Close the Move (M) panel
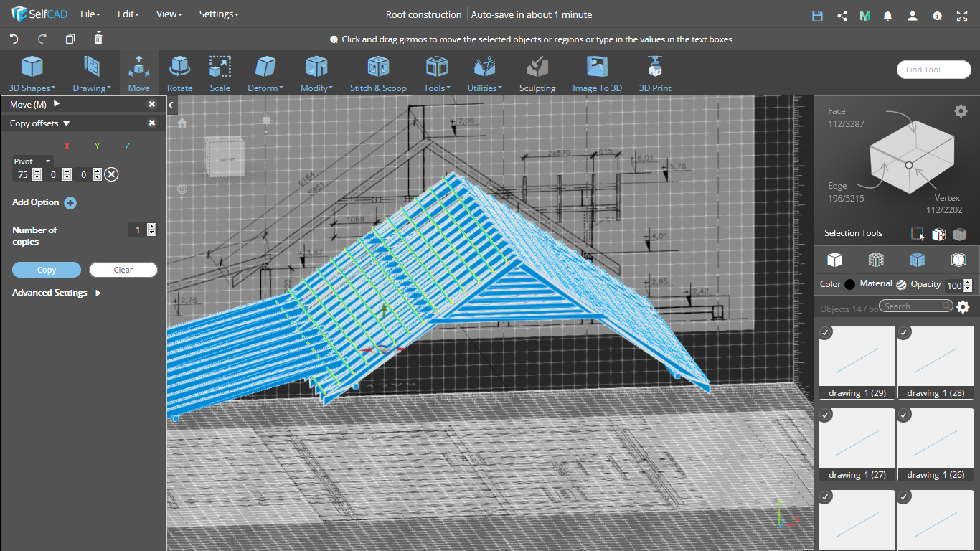980x551 pixels. [x=152, y=104]
